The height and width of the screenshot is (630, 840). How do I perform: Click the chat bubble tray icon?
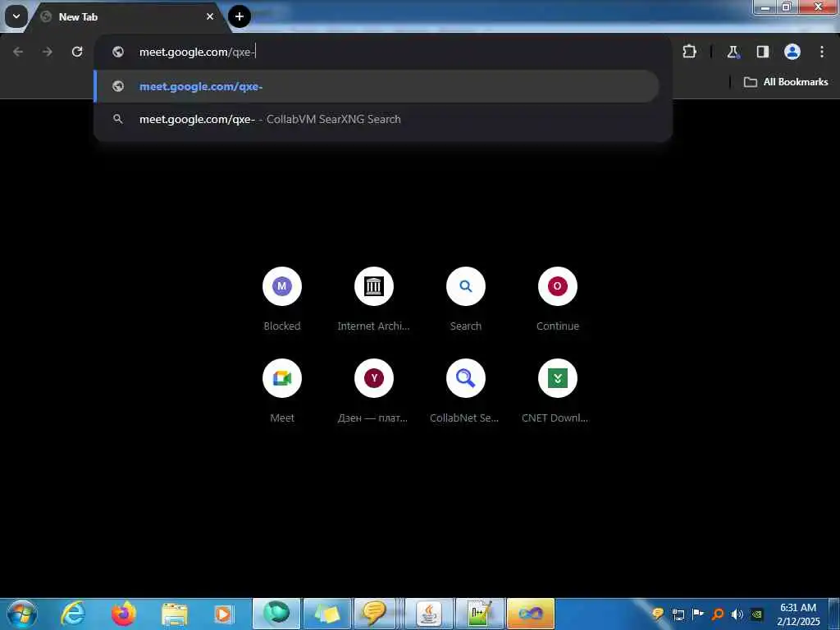(658, 614)
